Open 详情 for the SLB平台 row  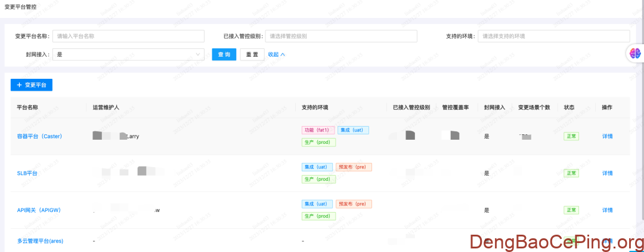click(x=608, y=173)
